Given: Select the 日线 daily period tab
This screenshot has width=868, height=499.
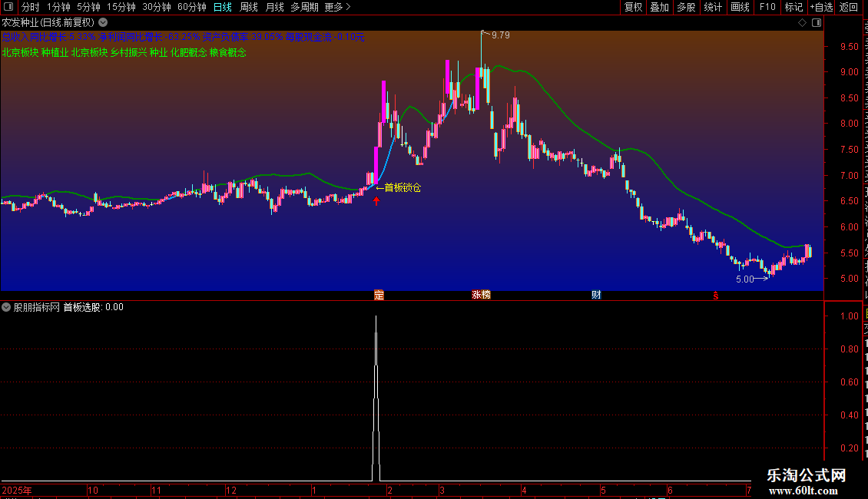Looking at the screenshot, I should pyautogui.click(x=223, y=7).
